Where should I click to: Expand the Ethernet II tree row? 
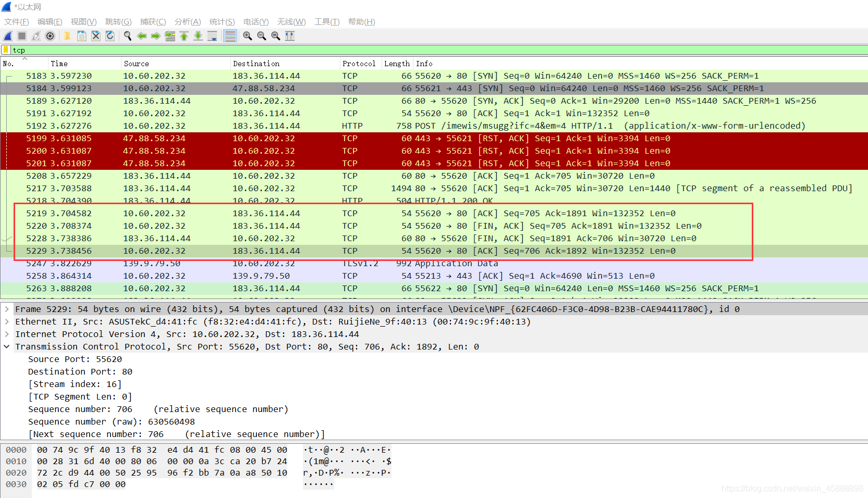coord(7,321)
